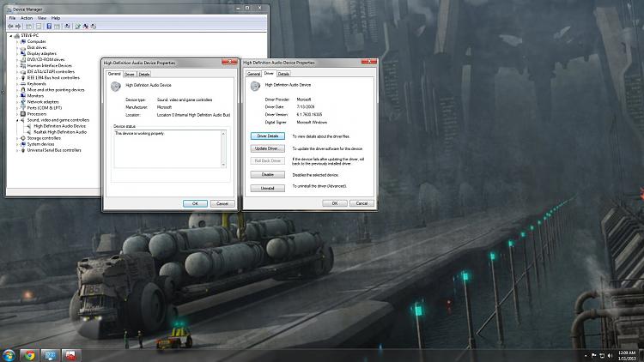Expand the Ports (COM & LPT) arrow
644x362 pixels.
click(x=17, y=108)
